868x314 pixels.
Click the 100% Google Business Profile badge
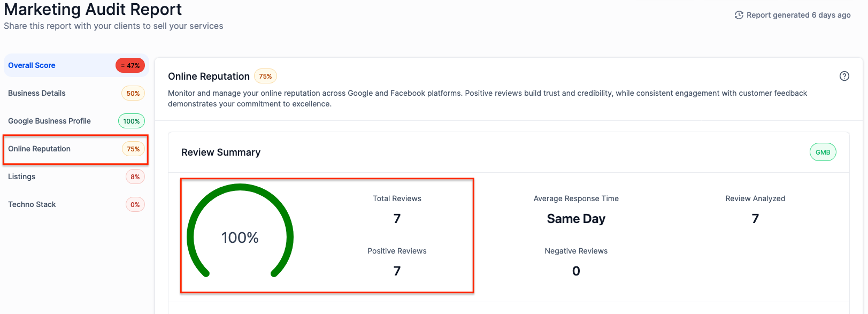pos(132,121)
